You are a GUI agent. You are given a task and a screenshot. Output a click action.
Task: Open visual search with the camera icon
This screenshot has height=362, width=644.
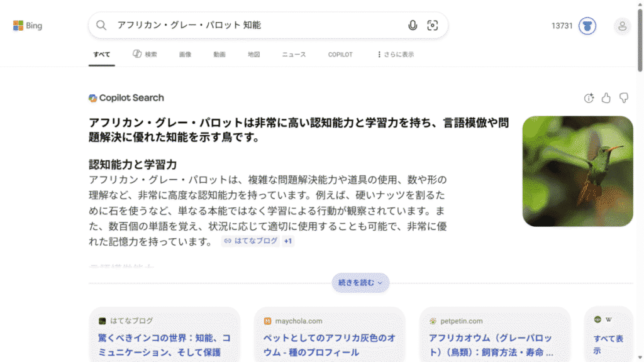433,25
